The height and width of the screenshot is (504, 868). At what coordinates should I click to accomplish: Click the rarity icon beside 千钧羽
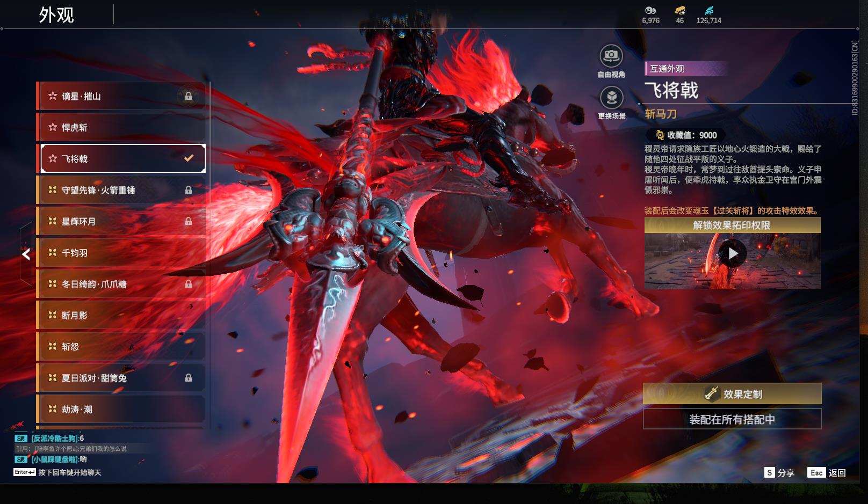[x=53, y=252]
